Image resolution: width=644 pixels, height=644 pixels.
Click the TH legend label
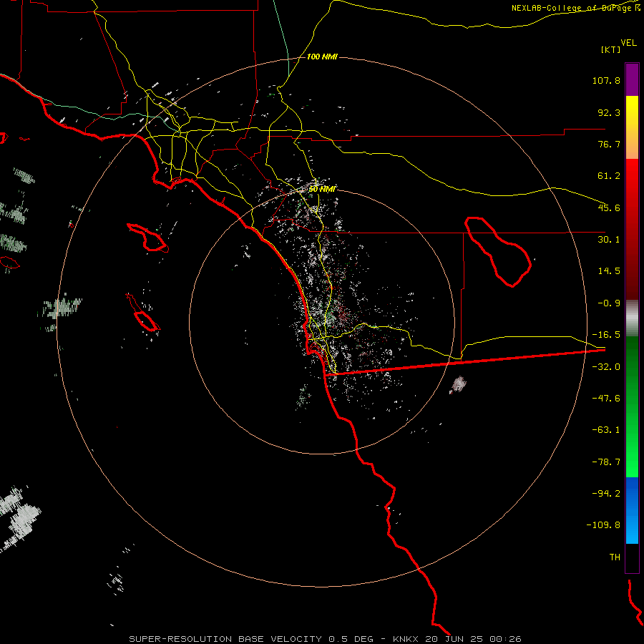click(x=615, y=557)
